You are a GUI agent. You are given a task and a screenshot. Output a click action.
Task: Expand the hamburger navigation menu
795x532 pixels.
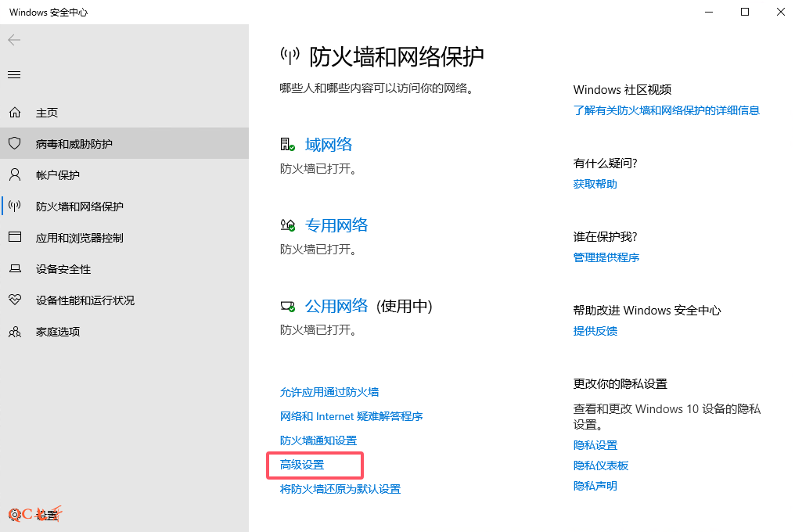coord(14,75)
